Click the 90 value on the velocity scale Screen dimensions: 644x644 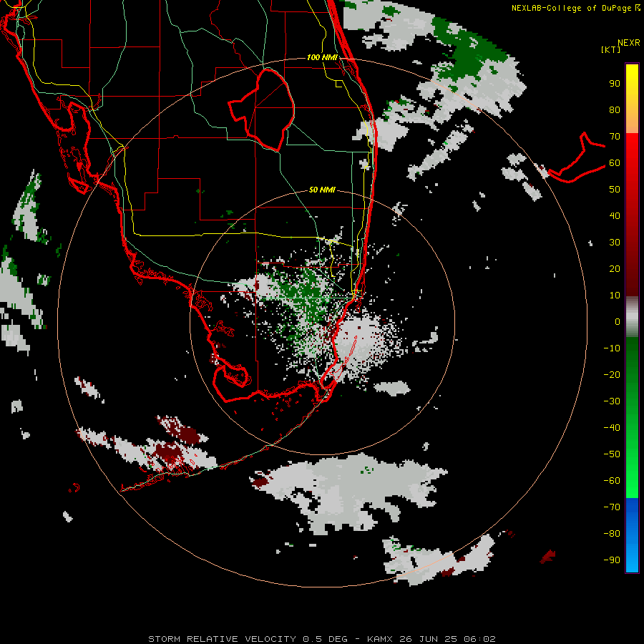click(615, 84)
